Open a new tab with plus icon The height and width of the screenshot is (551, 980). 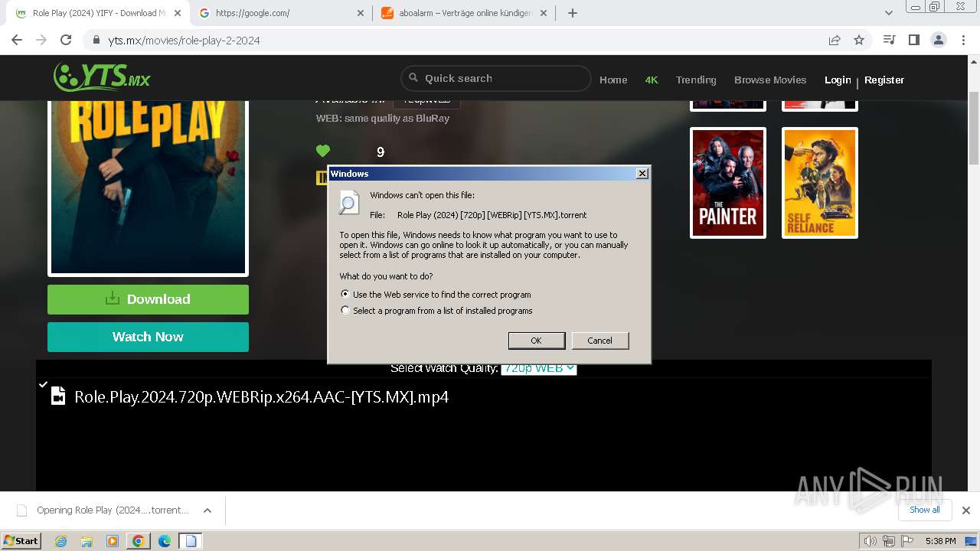click(572, 13)
